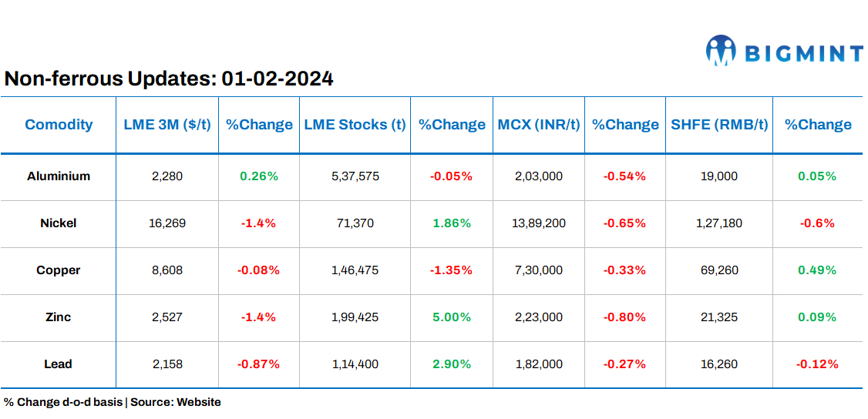868x419 pixels.
Task: Click Zinc's 5.00% LME stocks change
Action: (x=452, y=317)
